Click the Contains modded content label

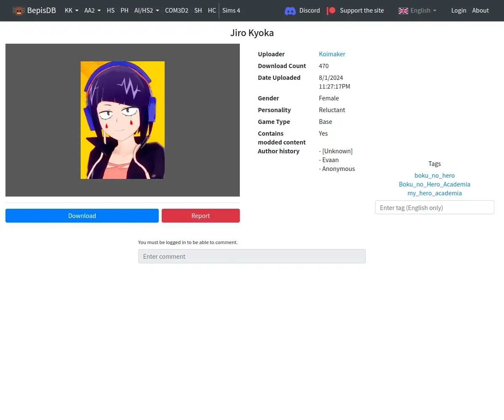coord(282,138)
